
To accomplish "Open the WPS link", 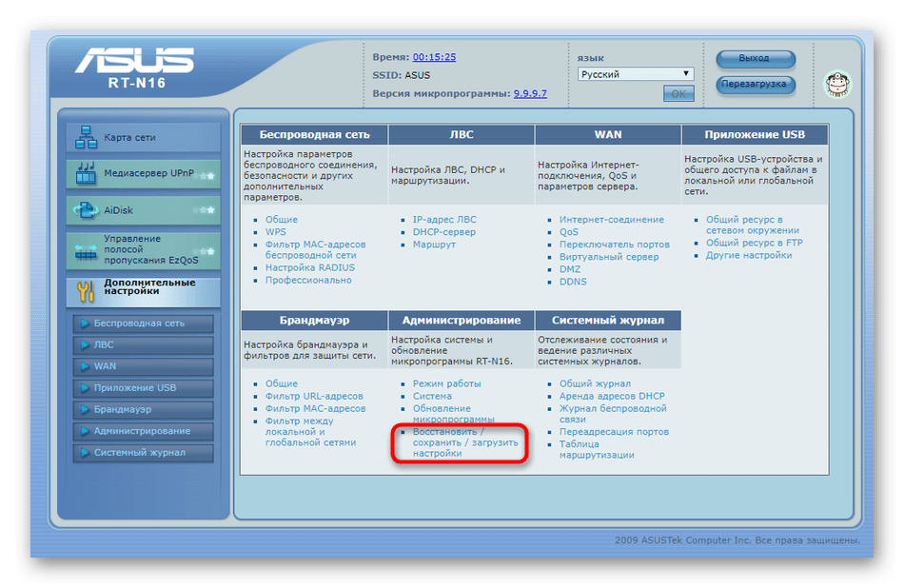I will point(276,232).
